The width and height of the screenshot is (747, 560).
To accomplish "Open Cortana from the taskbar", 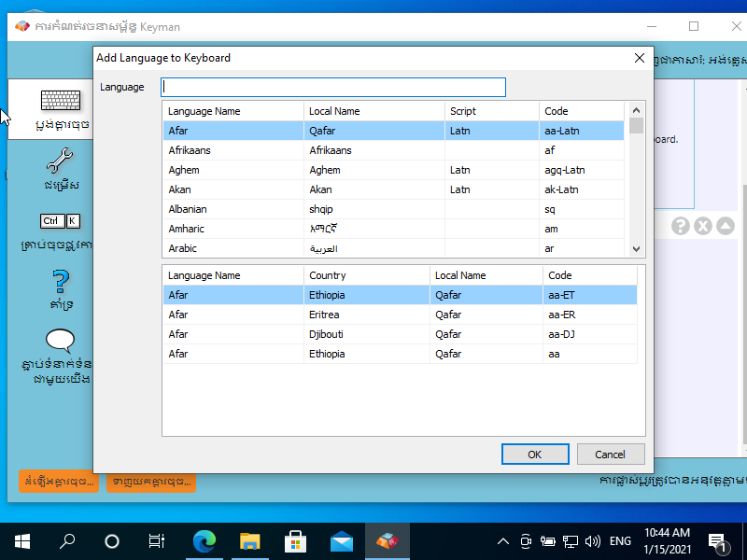I will (112, 541).
